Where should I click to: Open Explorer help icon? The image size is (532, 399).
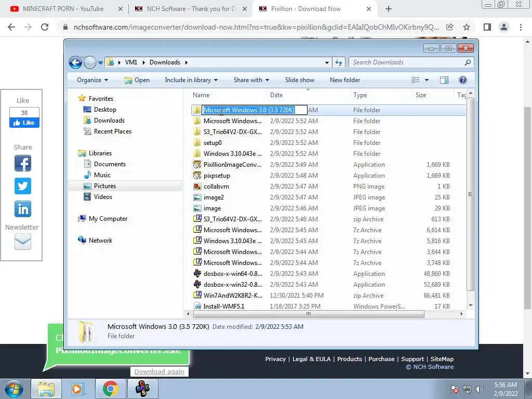tap(462, 80)
